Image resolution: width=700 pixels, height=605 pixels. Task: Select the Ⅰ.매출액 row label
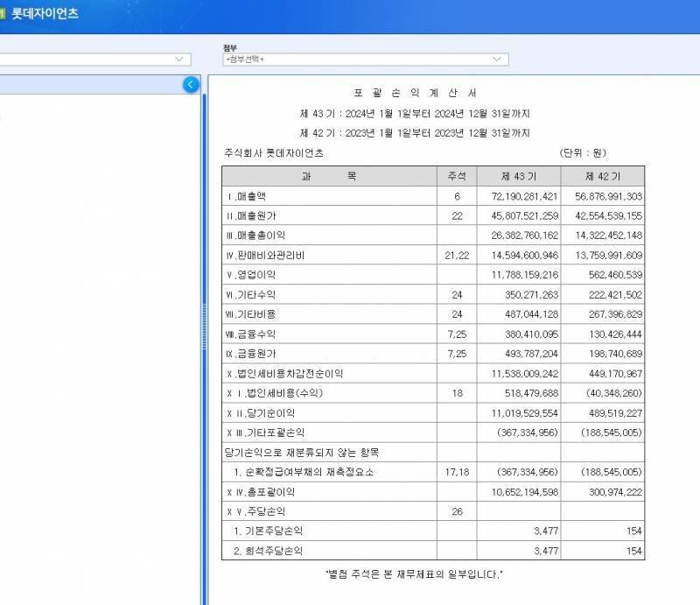coord(247,196)
